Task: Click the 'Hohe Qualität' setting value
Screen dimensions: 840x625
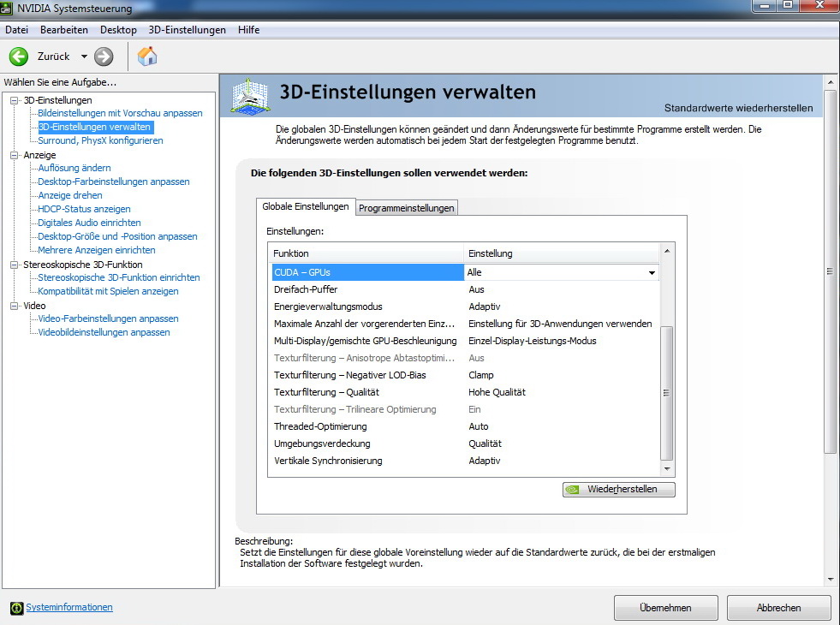Action: coord(497,392)
